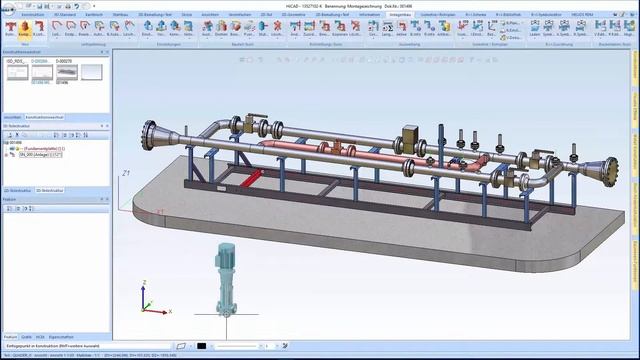640x360 pixels.
Task: Click the first Feature panel toolbar icon
Action: click(x=9, y=208)
